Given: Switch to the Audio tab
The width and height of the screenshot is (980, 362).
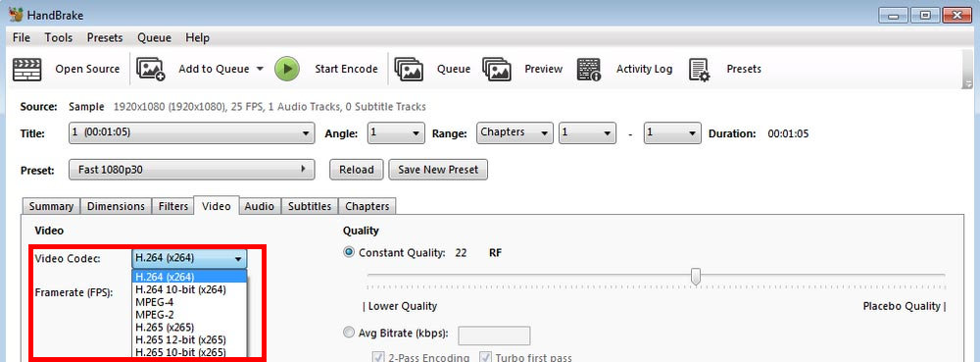Looking at the screenshot, I should [x=260, y=206].
